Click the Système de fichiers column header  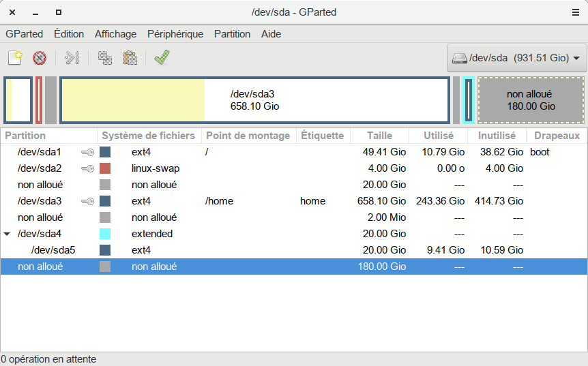[148, 136]
